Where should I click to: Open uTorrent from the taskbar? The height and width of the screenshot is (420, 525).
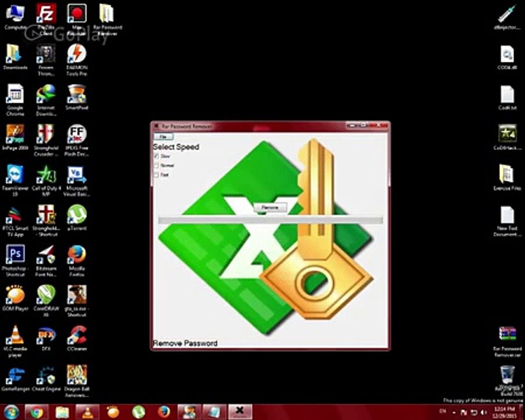tap(138, 412)
